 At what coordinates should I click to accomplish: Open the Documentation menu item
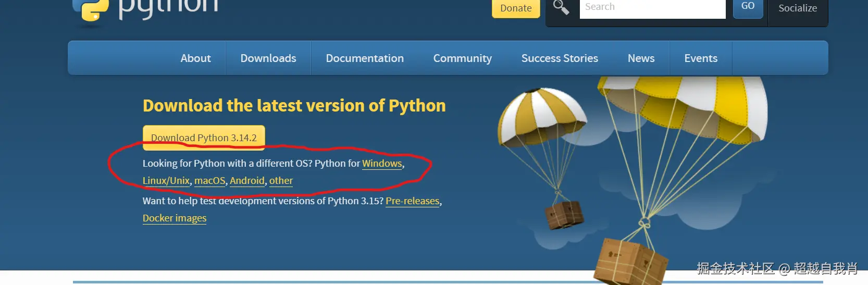click(x=365, y=58)
